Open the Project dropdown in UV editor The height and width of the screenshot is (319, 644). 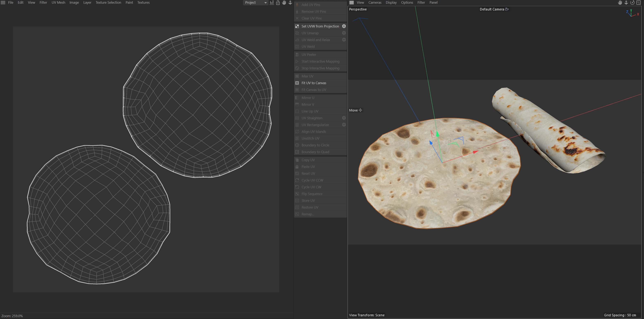click(255, 2)
